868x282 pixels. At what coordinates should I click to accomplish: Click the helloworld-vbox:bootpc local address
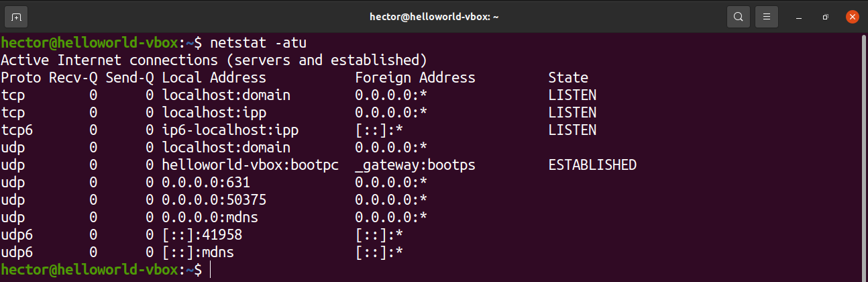[251, 165]
